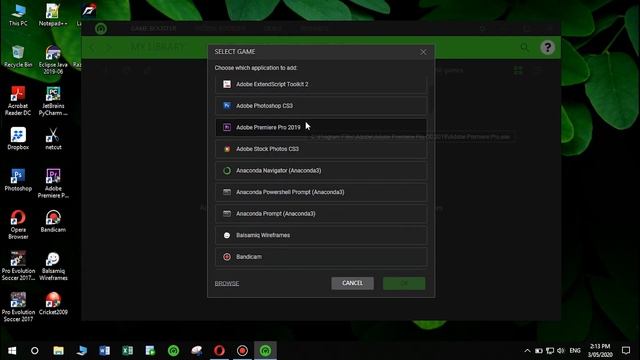Open volume control in system tray
The image size is (640, 360).
tap(561, 351)
